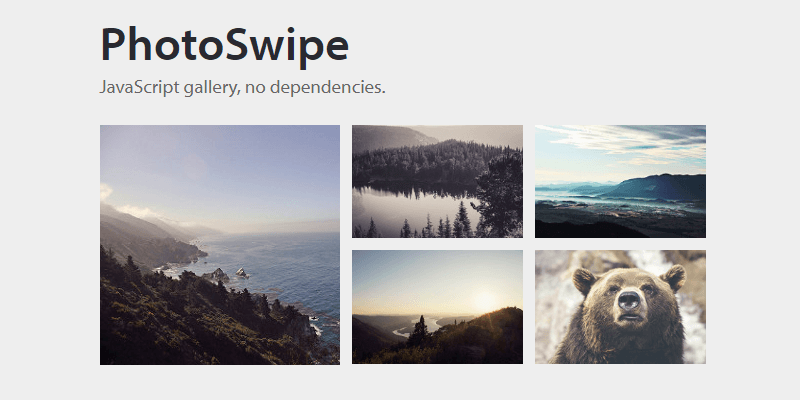Click the sea rocks in the coastal photo

pyautogui.click(x=227, y=274)
